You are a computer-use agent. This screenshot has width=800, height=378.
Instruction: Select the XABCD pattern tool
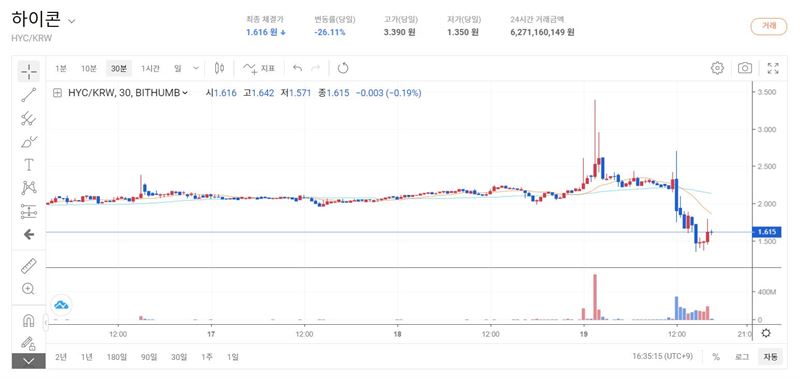click(x=29, y=188)
